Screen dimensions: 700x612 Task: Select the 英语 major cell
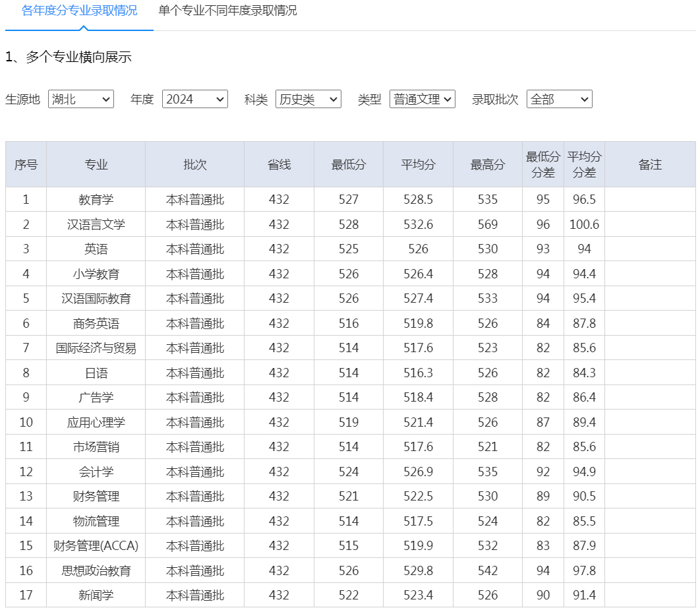(96, 249)
